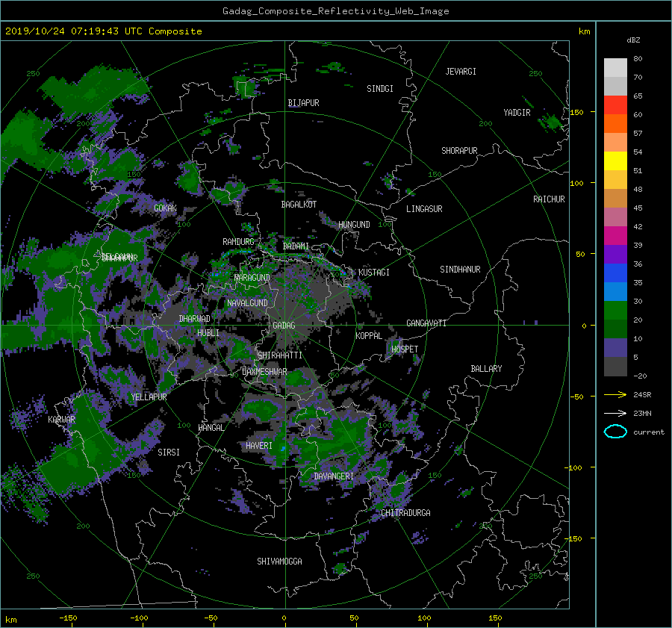
Task: Click the 23MN white arrow legend icon
Action: pos(615,413)
